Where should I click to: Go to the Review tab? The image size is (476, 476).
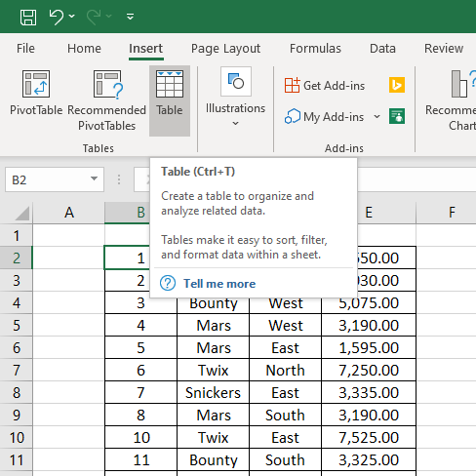444,49
